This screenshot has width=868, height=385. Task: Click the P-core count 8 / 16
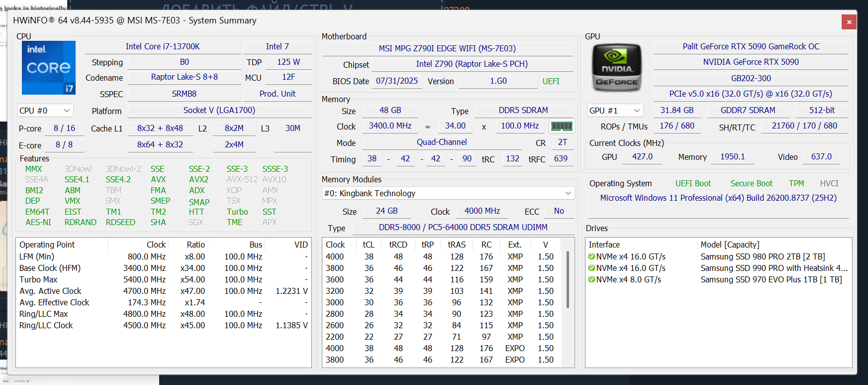(x=64, y=128)
